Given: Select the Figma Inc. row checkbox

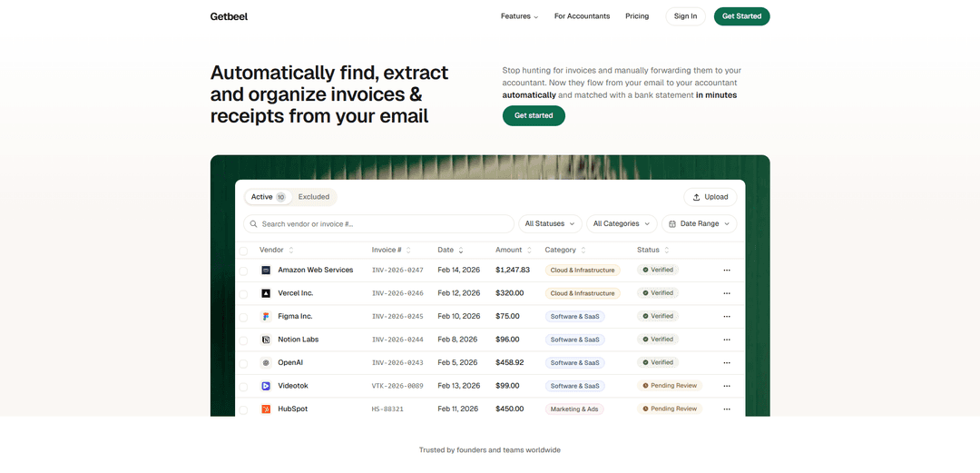Looking at the screenshot, I should (243, 317).
